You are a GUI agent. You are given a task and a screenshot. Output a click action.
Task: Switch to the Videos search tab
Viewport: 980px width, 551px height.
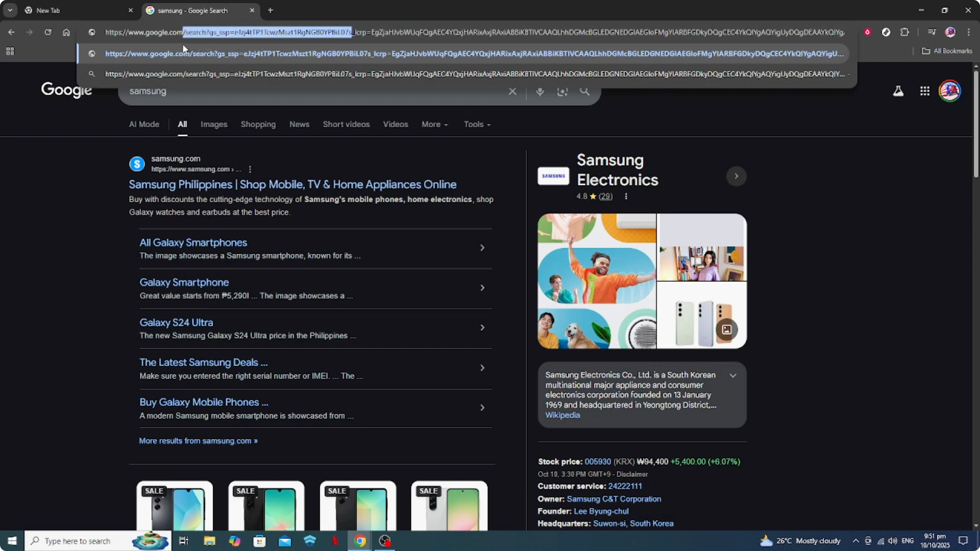pyautogui.click(x=395, y=124)
